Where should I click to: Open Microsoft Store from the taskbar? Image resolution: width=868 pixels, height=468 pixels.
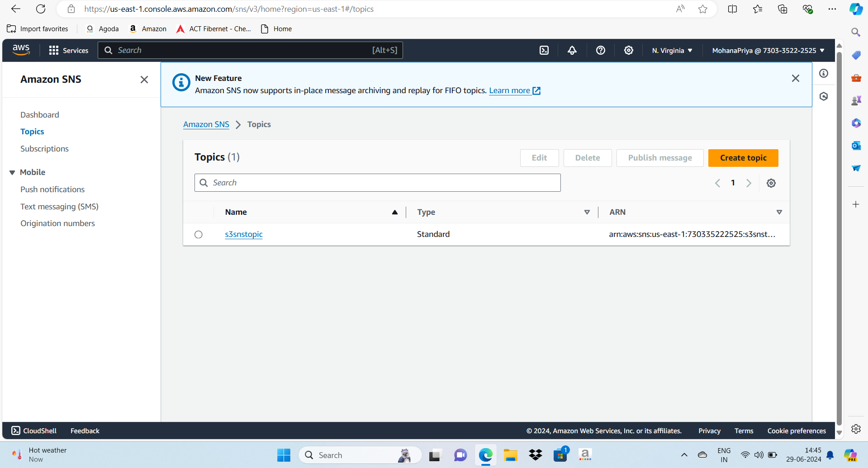tap(560, 455)
